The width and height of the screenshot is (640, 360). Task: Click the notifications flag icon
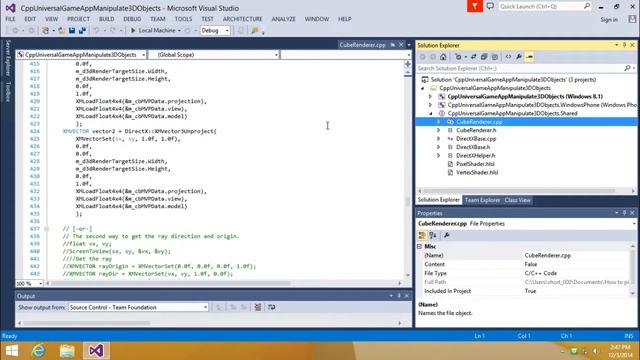[475, 6]
